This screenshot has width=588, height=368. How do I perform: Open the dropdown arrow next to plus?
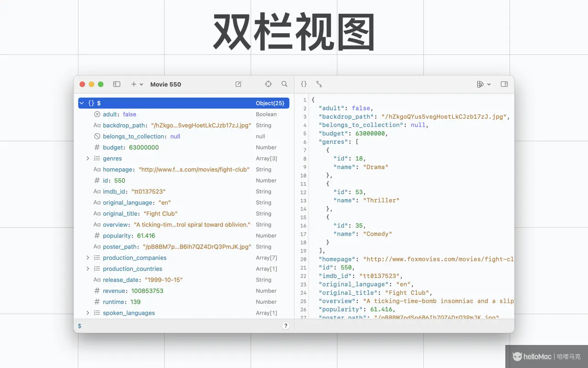click(x=141, y=85)
